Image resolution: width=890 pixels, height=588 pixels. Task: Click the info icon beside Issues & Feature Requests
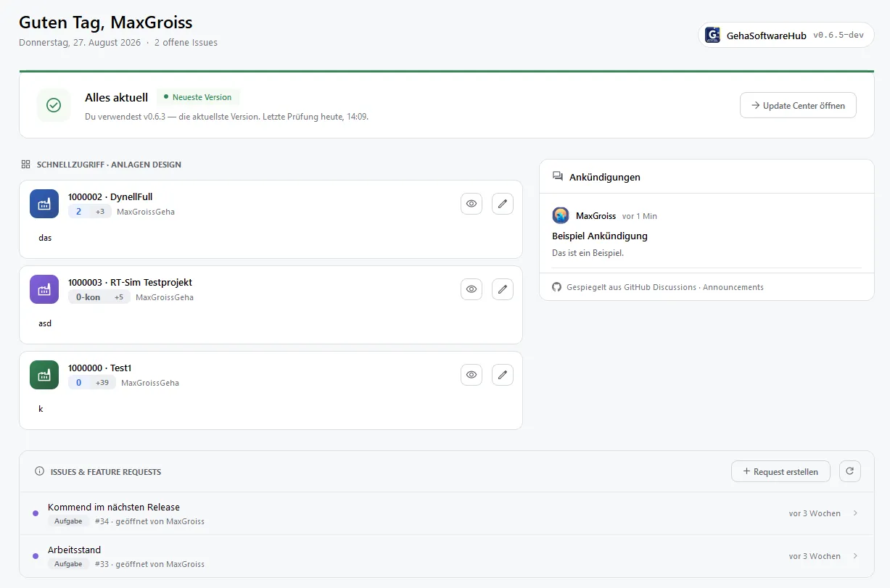pos(40,471)
